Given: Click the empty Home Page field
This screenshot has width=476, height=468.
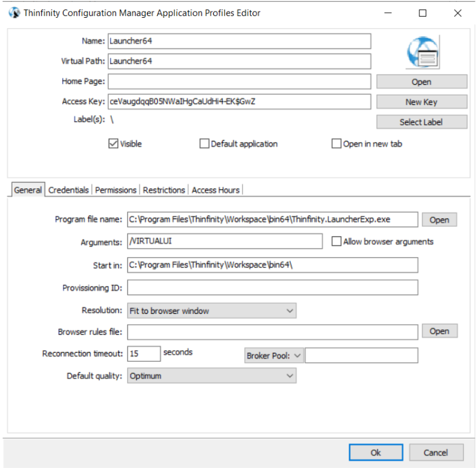Looking at the screenshot, I should coord(239,82).
